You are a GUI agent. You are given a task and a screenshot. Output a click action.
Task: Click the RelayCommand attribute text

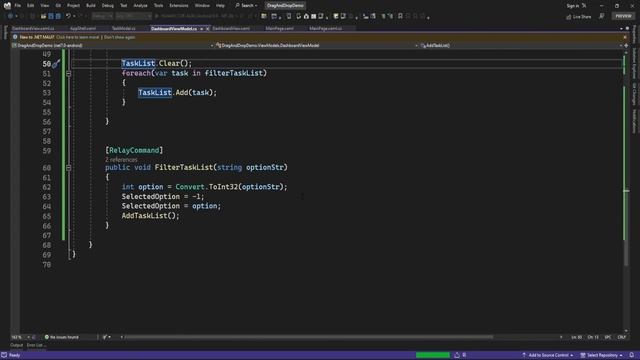point(134,150)
